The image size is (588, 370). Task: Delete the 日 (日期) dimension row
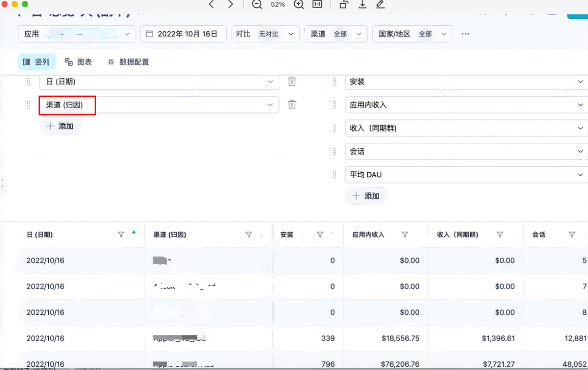tap(292, 81)
